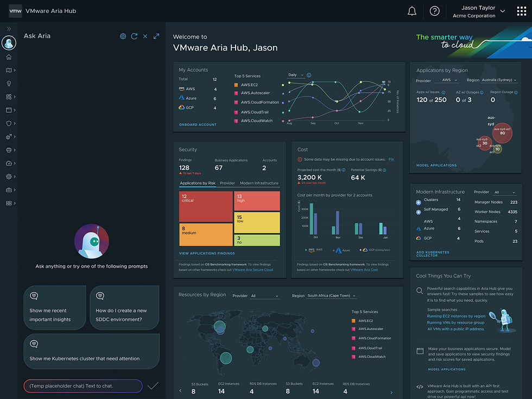
Task: Go to Home in left sidebar
Action: [x=9, y=57]
